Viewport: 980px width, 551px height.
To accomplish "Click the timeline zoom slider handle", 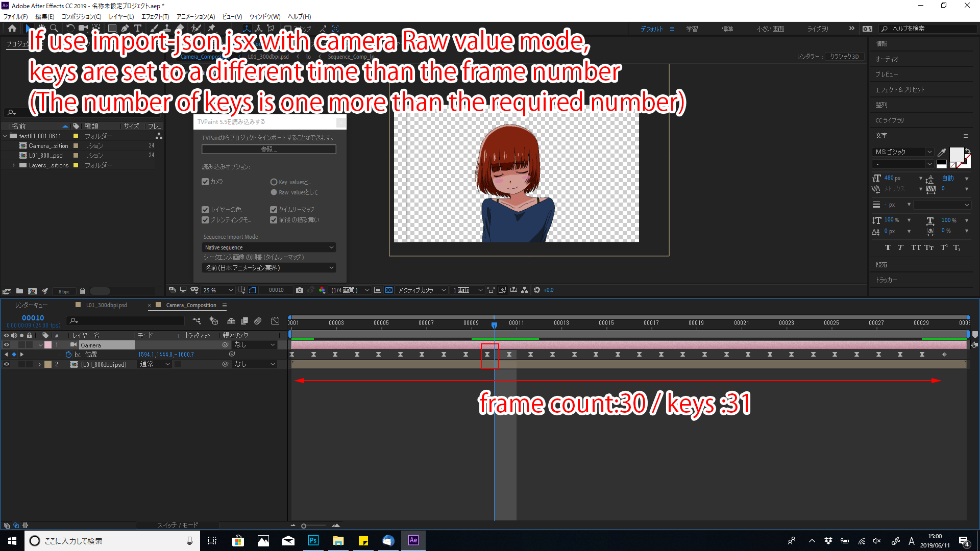I will [304, 526].
